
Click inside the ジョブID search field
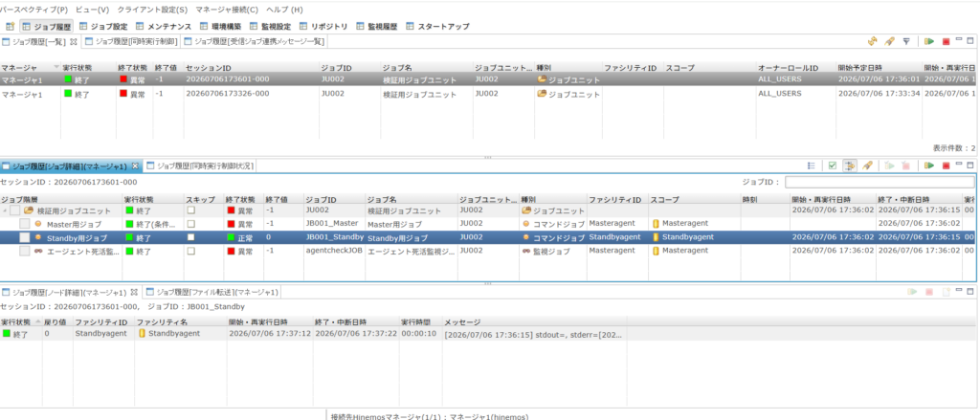point(880,182)
